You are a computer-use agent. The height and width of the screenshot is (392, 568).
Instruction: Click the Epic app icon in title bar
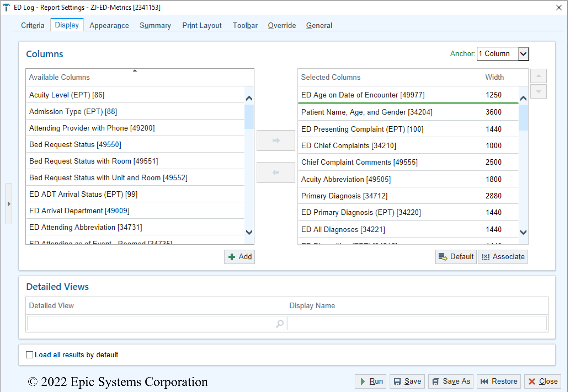tap(6, 7)
